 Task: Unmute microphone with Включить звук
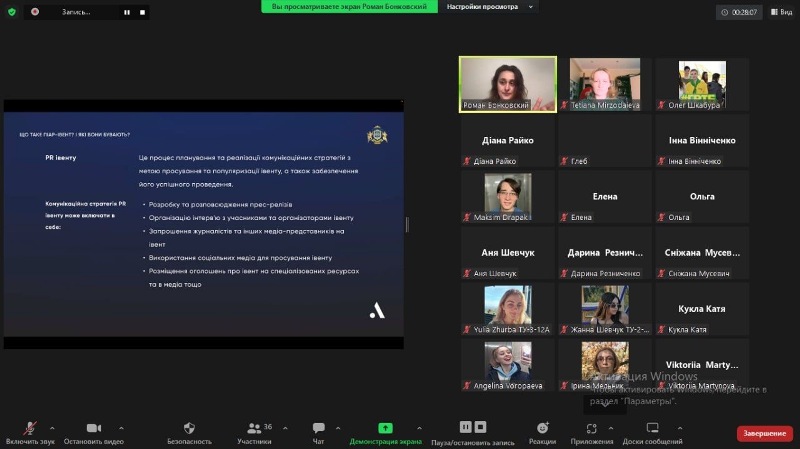tap(30, 433)
